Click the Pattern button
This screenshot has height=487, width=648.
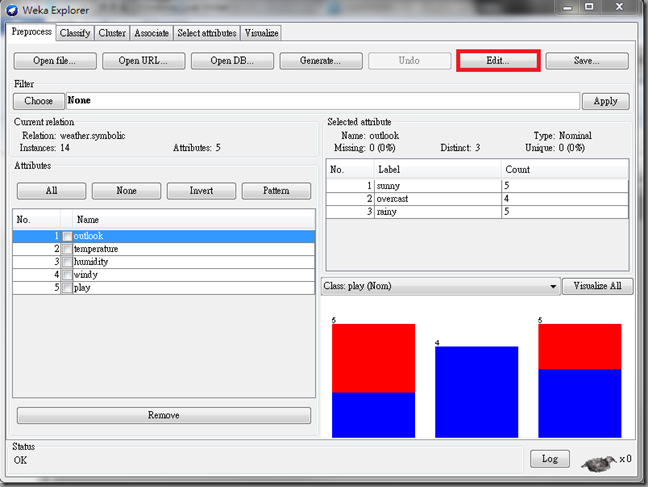coord(276,191)
